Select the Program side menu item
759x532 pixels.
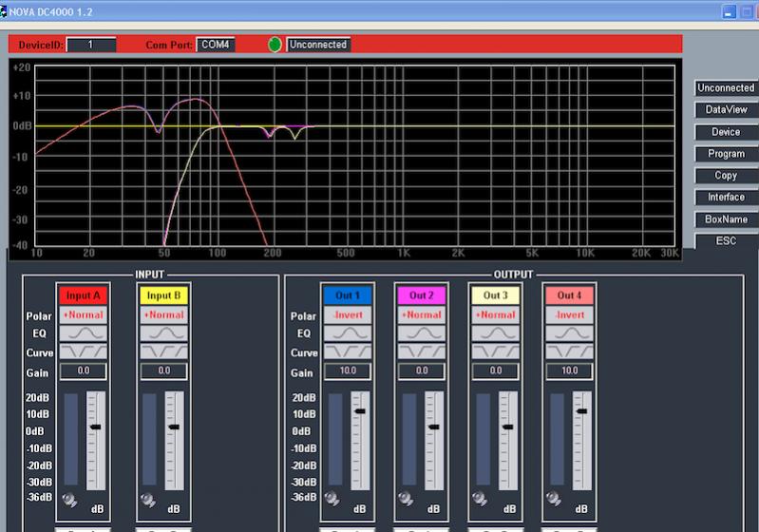pyautogui.click(x=726, y=154)
